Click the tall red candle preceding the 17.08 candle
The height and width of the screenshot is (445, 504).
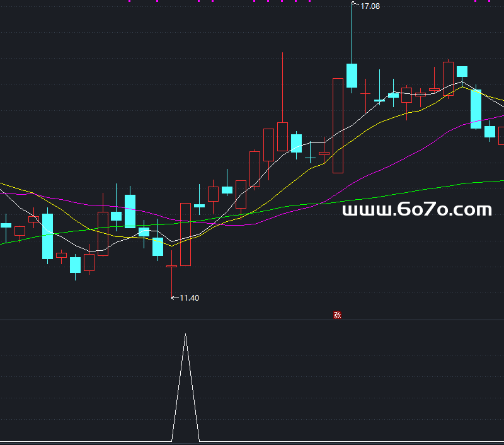point(338,125)
